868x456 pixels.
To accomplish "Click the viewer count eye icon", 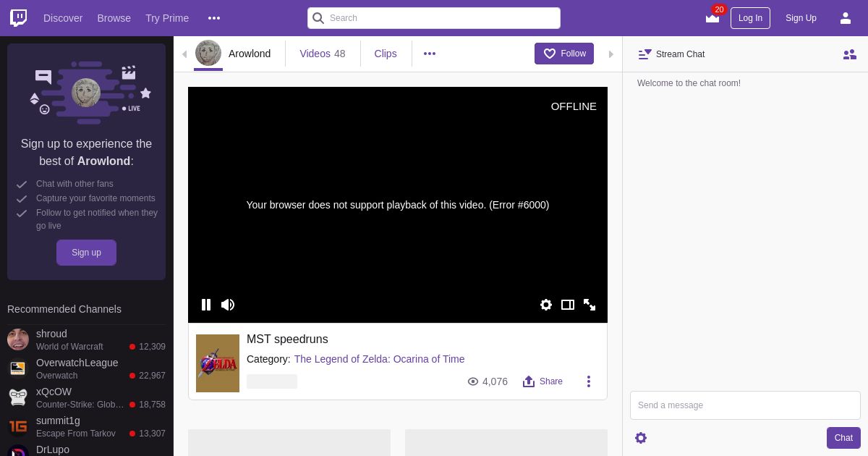I will click(x=473, y=381).
